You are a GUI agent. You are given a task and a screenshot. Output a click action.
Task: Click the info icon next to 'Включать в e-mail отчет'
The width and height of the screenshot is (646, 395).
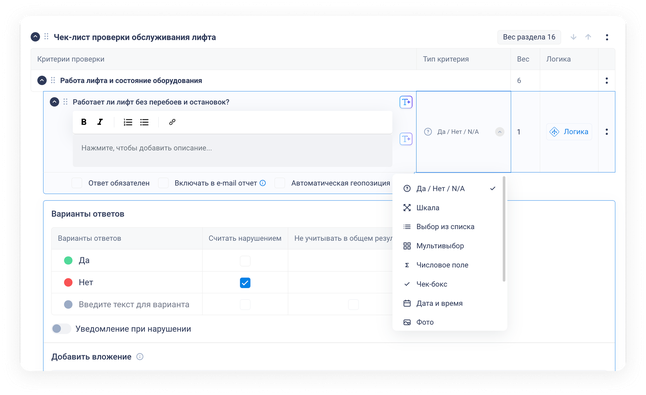click(x=262, y=183)
